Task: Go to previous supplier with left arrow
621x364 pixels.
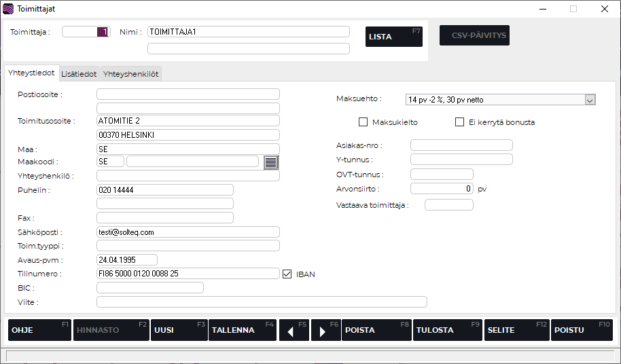Action: tap(294, 330)
